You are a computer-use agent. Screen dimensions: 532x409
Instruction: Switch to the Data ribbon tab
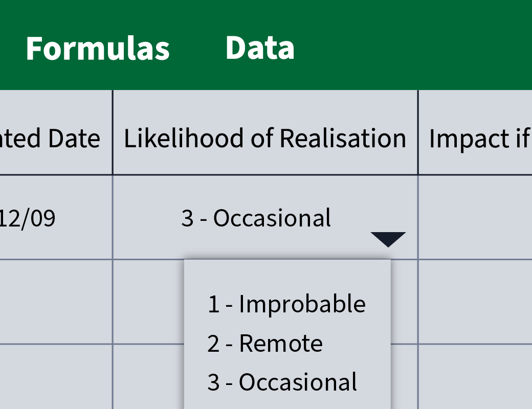(x=260, y=48)
